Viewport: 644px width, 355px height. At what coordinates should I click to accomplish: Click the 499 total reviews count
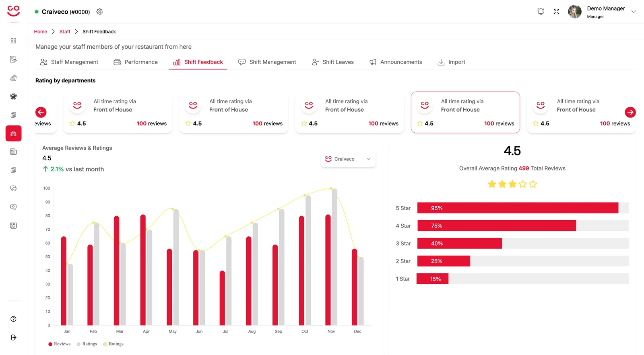pos(524,168)
